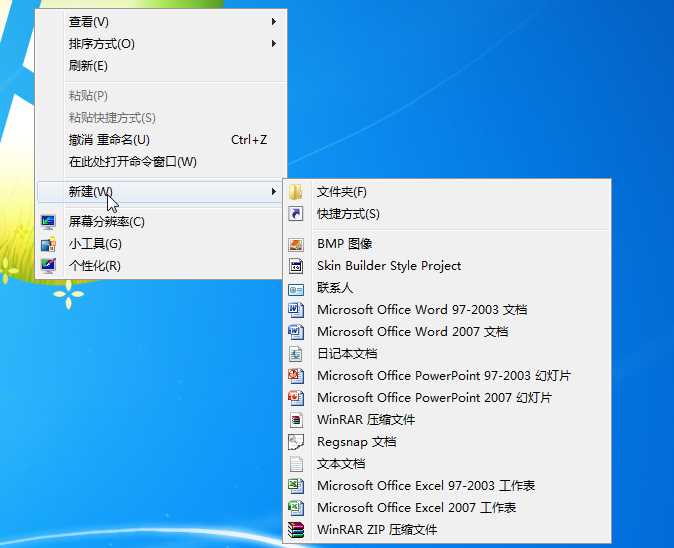Screen dimensions: 674x548
Task: Create a new 联系人
Action: click(447, 288)
